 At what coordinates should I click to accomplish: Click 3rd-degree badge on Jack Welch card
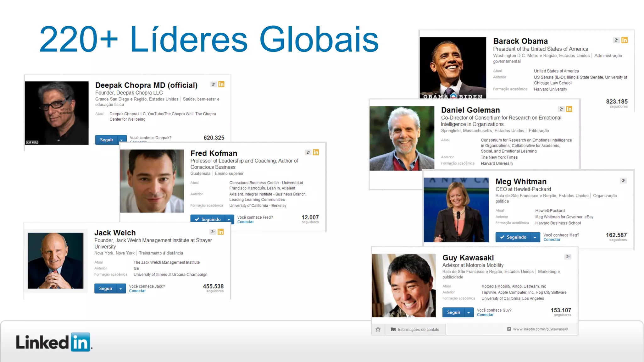[x=213, y=232]
